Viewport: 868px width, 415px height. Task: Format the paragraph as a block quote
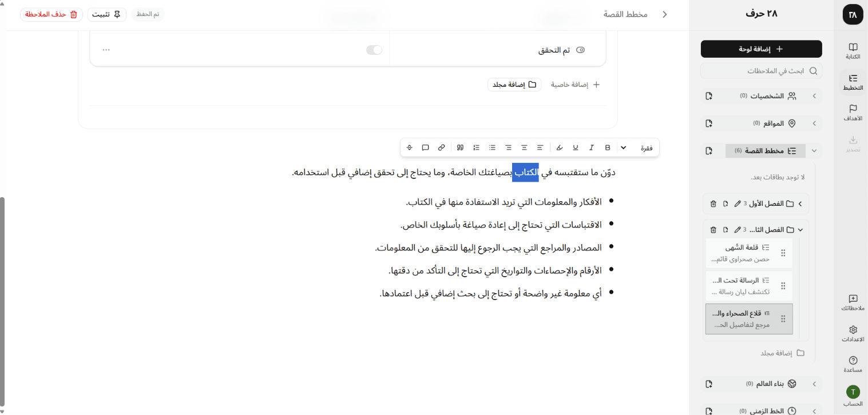[460, 147]
